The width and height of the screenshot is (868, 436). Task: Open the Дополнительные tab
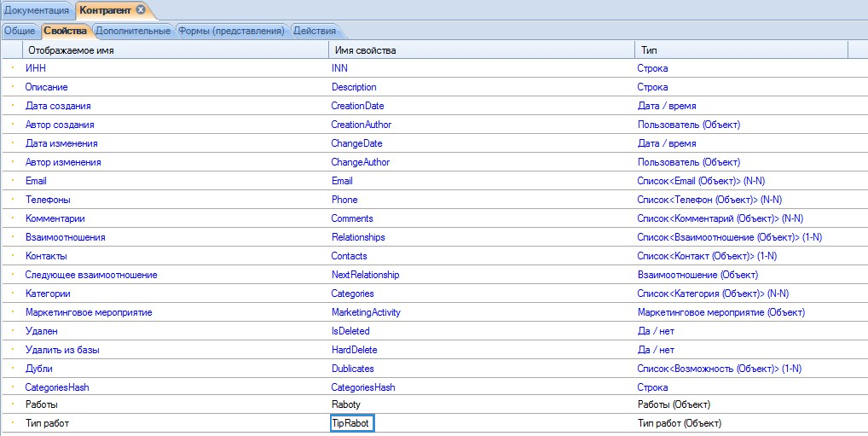click(131, 31)
